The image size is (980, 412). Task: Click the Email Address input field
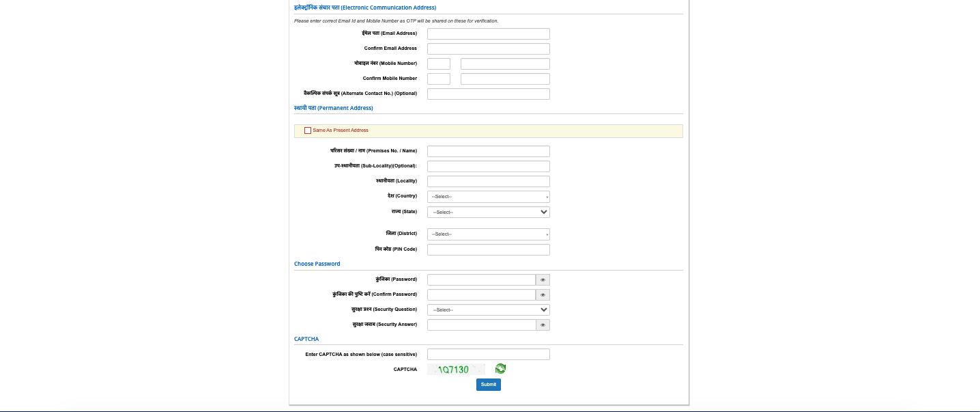[487, 33]
